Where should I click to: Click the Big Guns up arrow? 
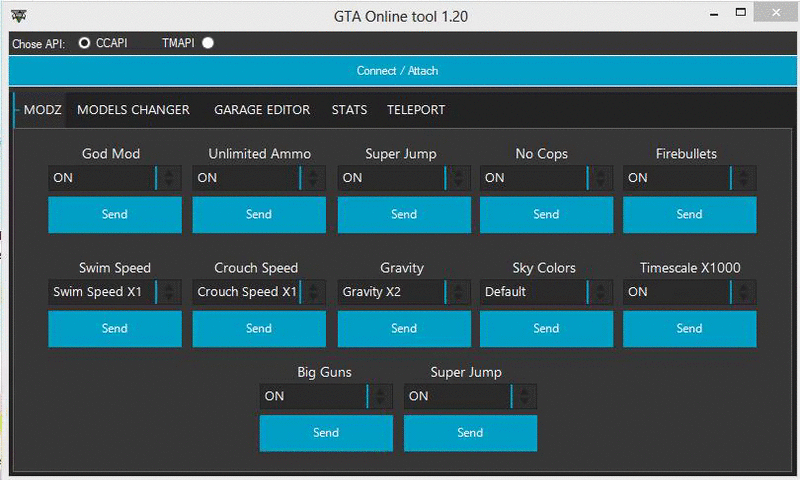click(x=381, y=391)
